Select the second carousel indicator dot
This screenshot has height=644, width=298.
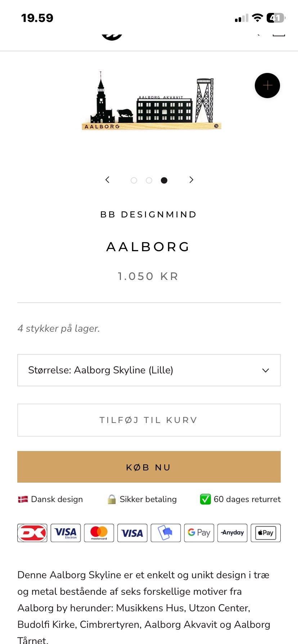(x=149, y=180)
